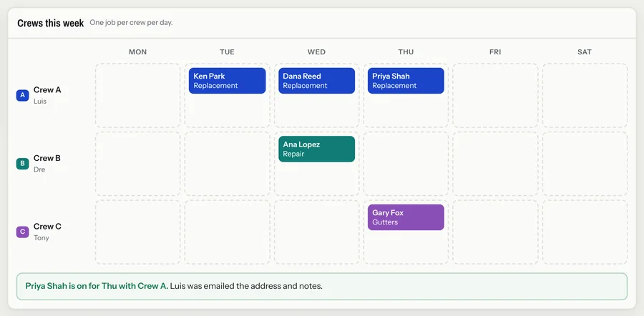Open the Dana Reed Replacement job card
644x316 pixels.
(317, 81)
